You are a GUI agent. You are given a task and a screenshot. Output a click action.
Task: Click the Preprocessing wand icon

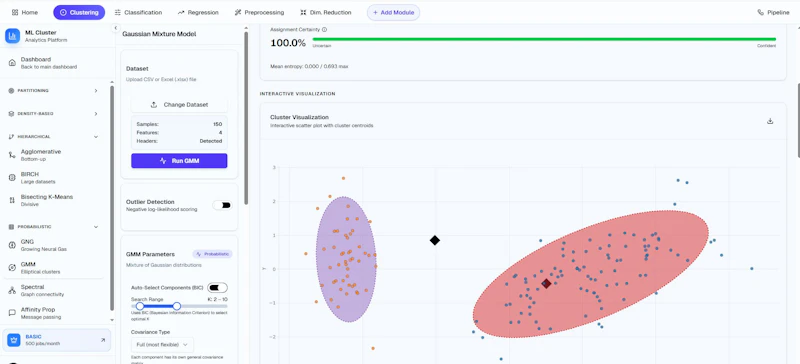pos(238,12)
